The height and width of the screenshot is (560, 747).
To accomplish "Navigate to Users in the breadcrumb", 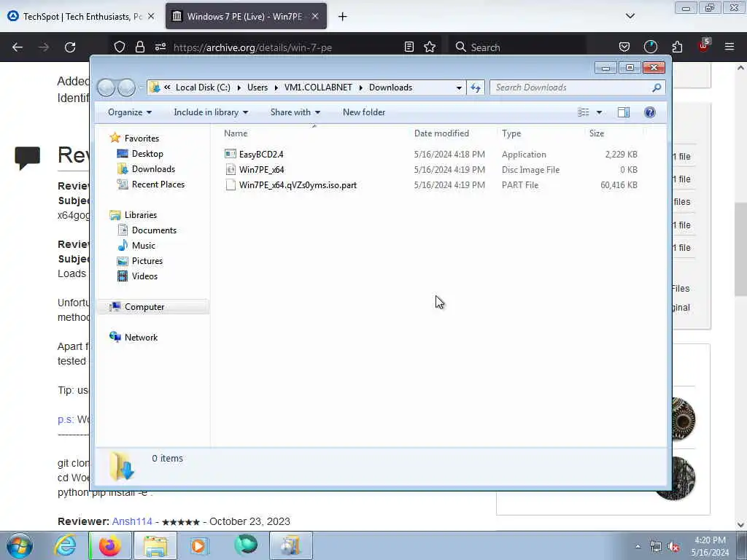I will (258, 87).
